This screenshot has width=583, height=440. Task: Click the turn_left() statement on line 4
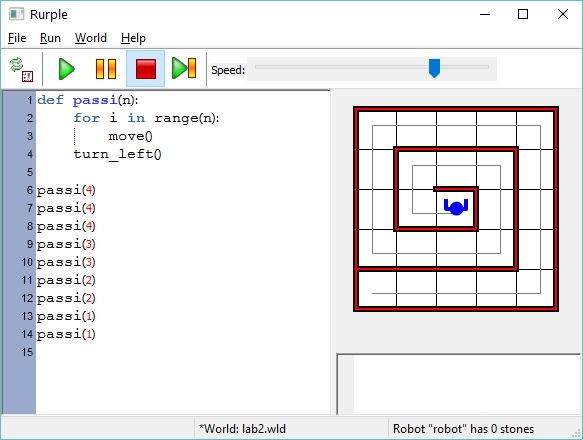pyautogui.click(x=117, y=154)
